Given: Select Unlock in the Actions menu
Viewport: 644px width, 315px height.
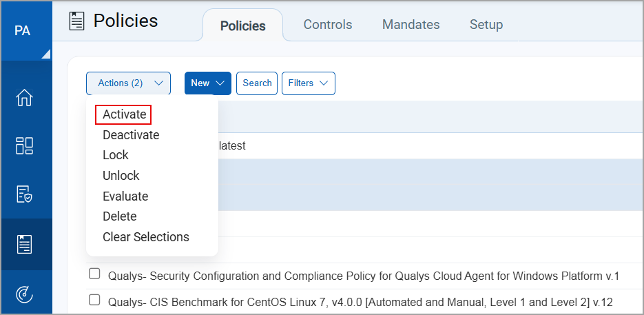Looking at the screenshot, I should coord(121,176).
